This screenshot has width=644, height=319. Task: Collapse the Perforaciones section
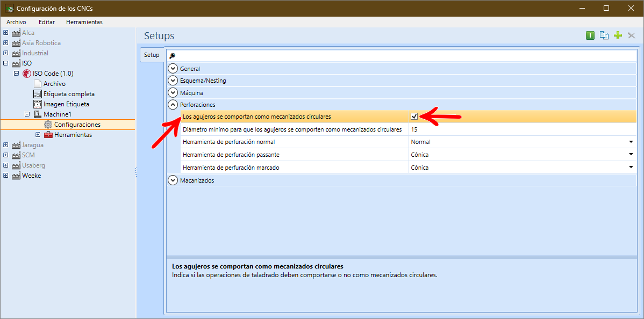[173, 105]
